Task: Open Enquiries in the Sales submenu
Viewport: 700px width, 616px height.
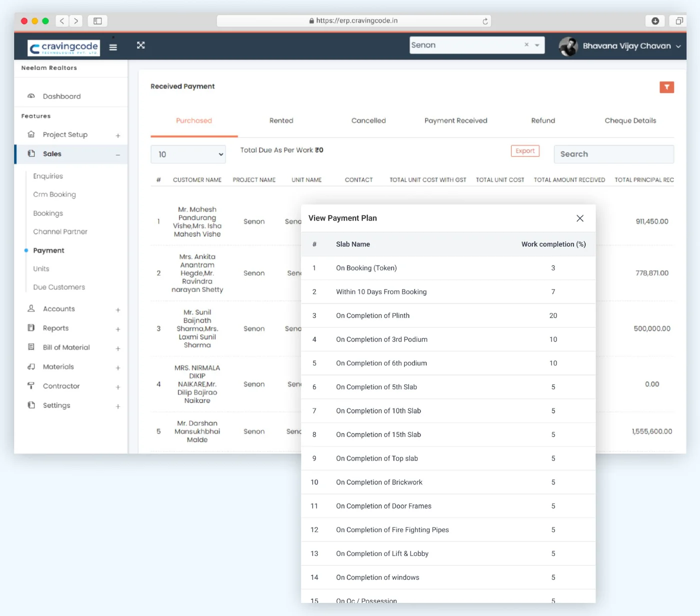Action: coord(48,176)
